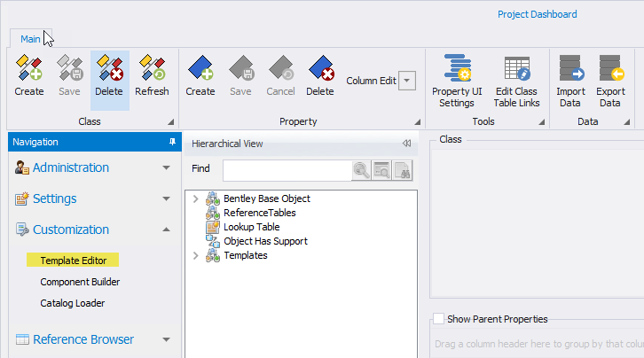Viewport: 644px width, 358px height.
Task: Open the Data group dialog launcher
Action: point(627,121)
